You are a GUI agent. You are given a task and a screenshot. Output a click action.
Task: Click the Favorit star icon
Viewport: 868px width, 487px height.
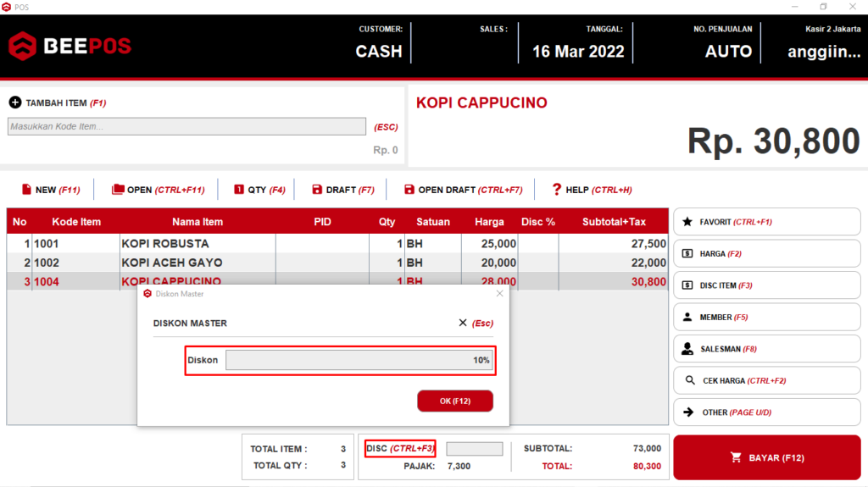(687, 221)
